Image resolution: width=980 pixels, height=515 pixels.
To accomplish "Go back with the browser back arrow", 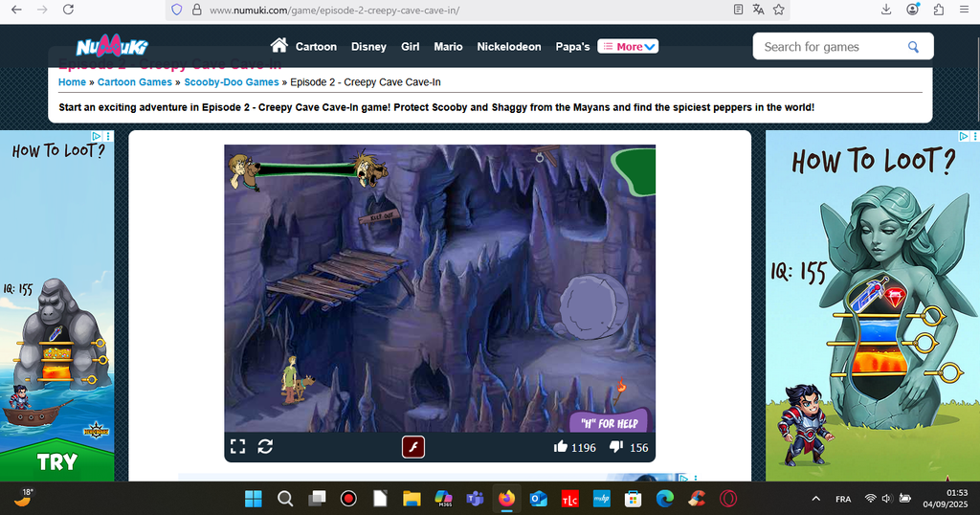I will [17, 10].
